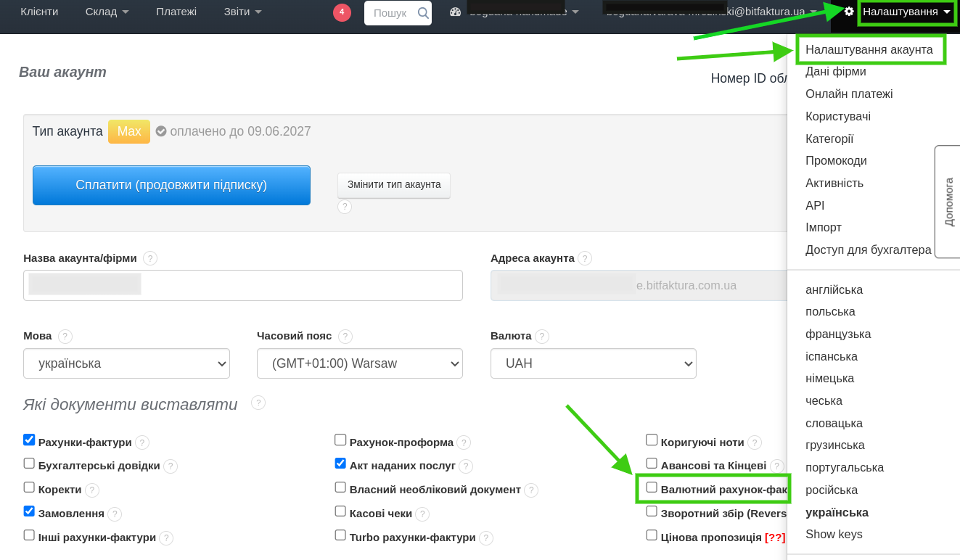Open Промокоди menu entry
This screenshot has width=960, height=560.
click(x=836, y=161)
